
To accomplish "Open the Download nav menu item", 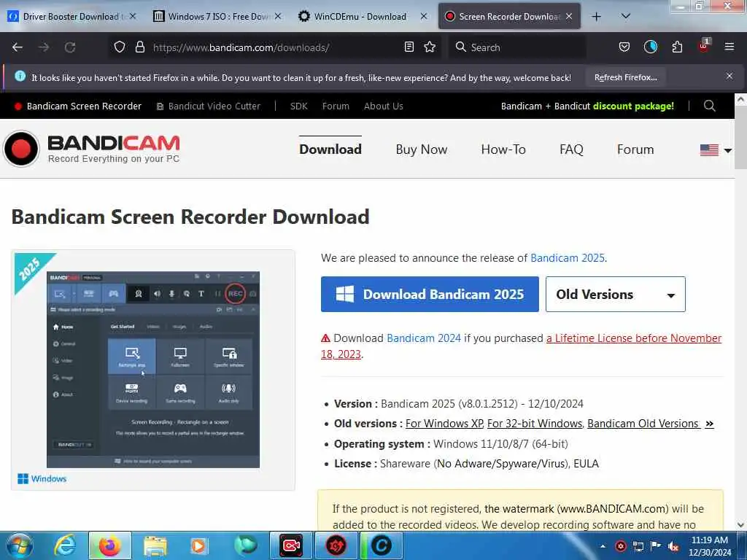I will click(x=330, y=149).
